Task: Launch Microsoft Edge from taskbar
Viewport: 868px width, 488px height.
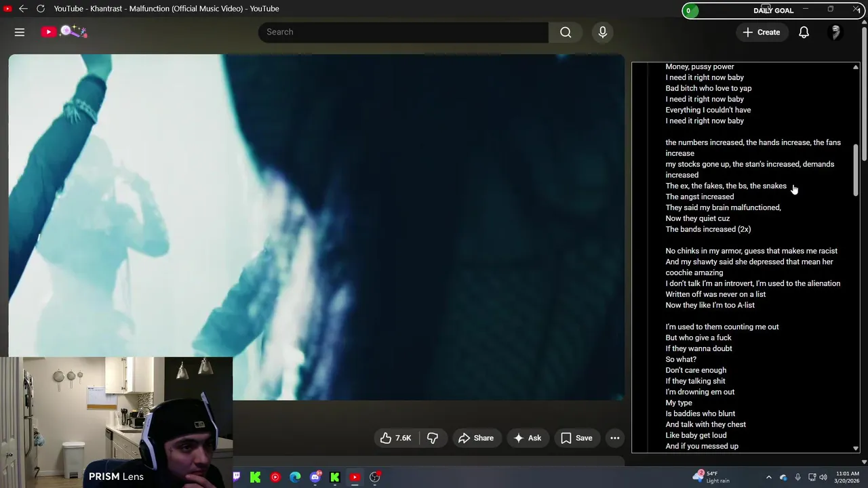Action: point(295,477)
